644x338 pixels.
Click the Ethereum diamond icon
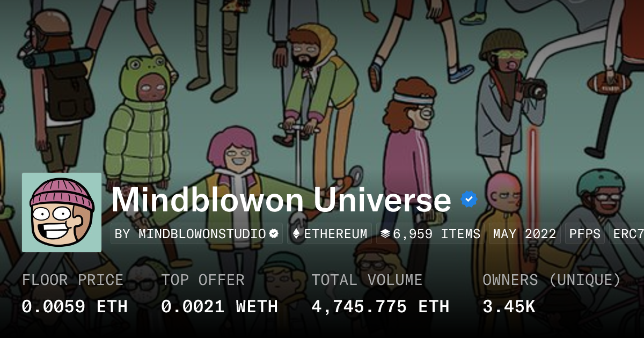[296, 234]
